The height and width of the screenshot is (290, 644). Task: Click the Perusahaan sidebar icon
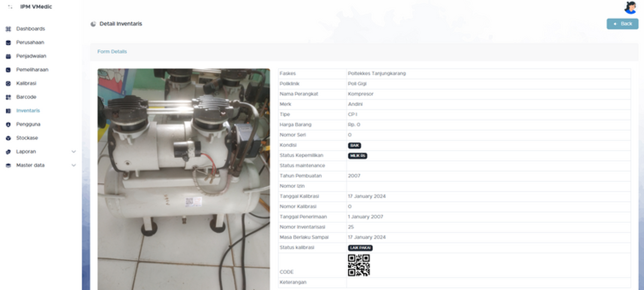coord(8,43)
